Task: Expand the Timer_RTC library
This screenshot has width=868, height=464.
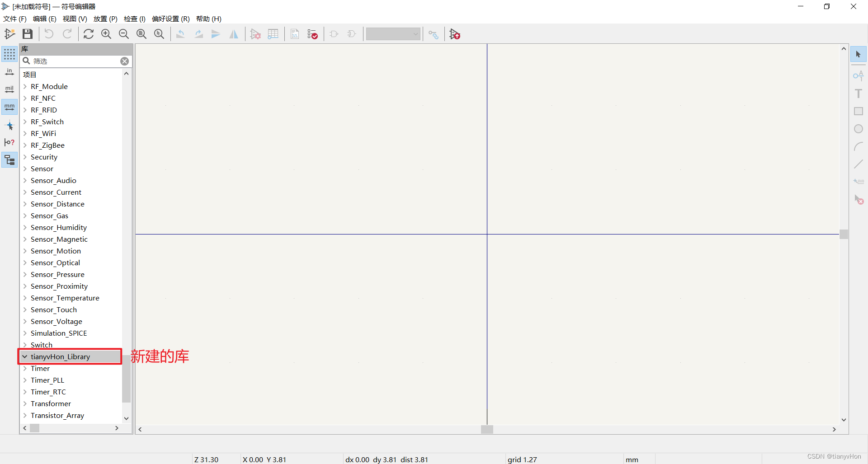Action: pyautogui.click(x=25, y=392)
